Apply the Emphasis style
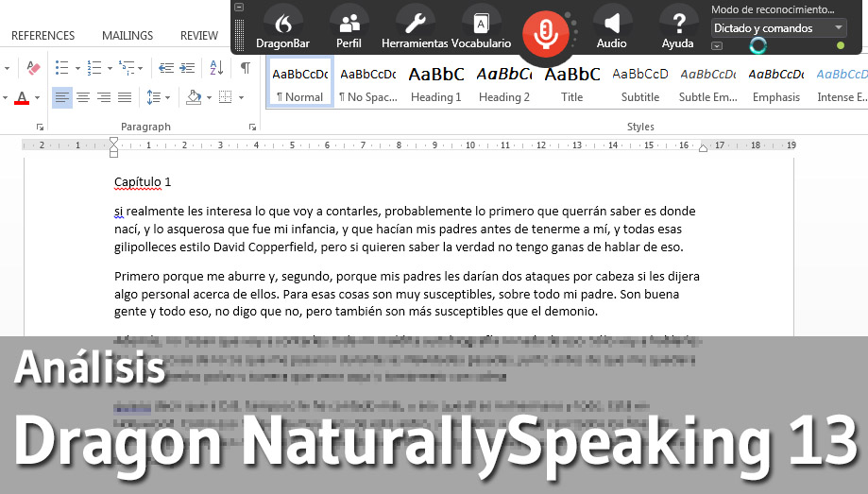Screen dimensions: 868x494 776,81
